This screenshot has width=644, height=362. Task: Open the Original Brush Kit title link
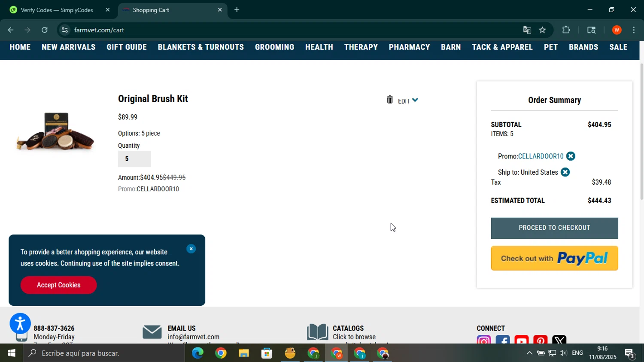pos(153,99)
